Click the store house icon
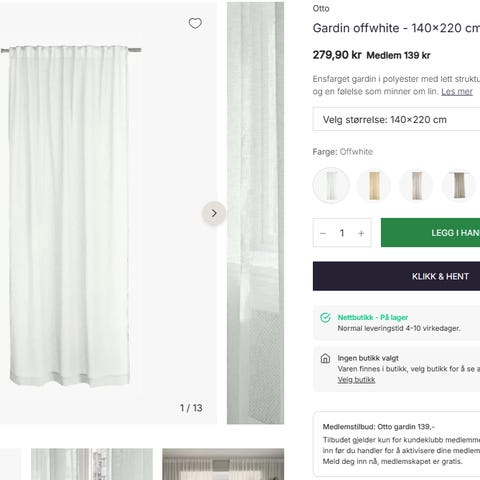This screenshot has height=480, width=480. tap(325, 358)
